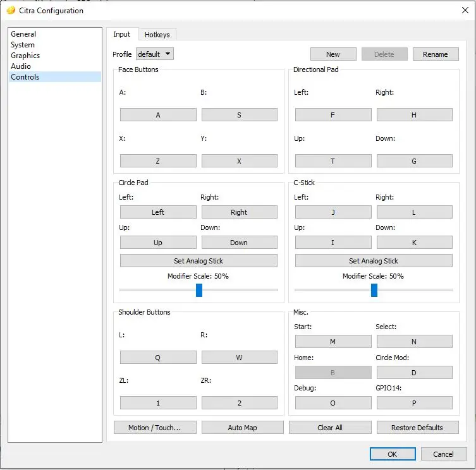Restore Defaults for controls
Viewport: 476px width, 470px height.
click(x=417, y=428)
